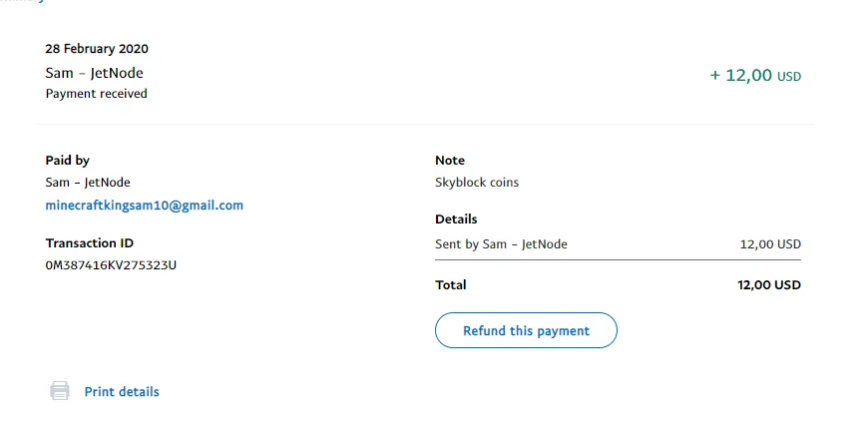The width and height of the screenshot is (868, 431).
Task: Click the Refund this payment button
Action: (x=526, y=330)
